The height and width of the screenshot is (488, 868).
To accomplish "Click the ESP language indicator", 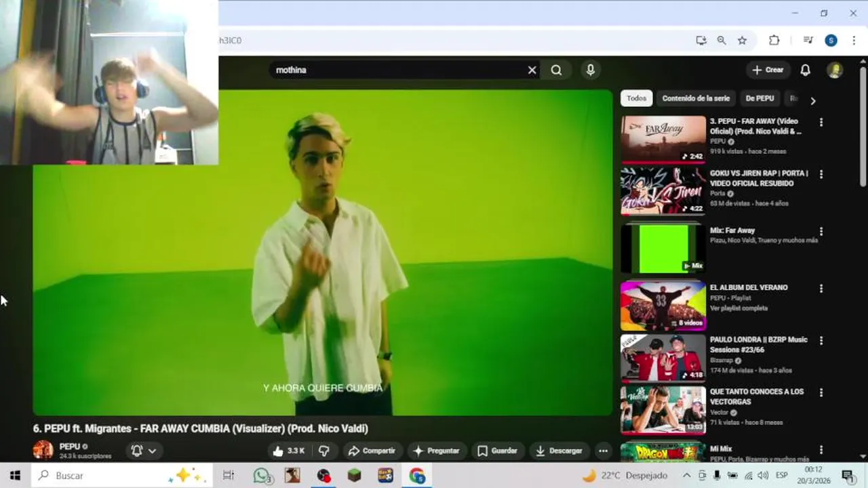I will (x=781, y=476).
